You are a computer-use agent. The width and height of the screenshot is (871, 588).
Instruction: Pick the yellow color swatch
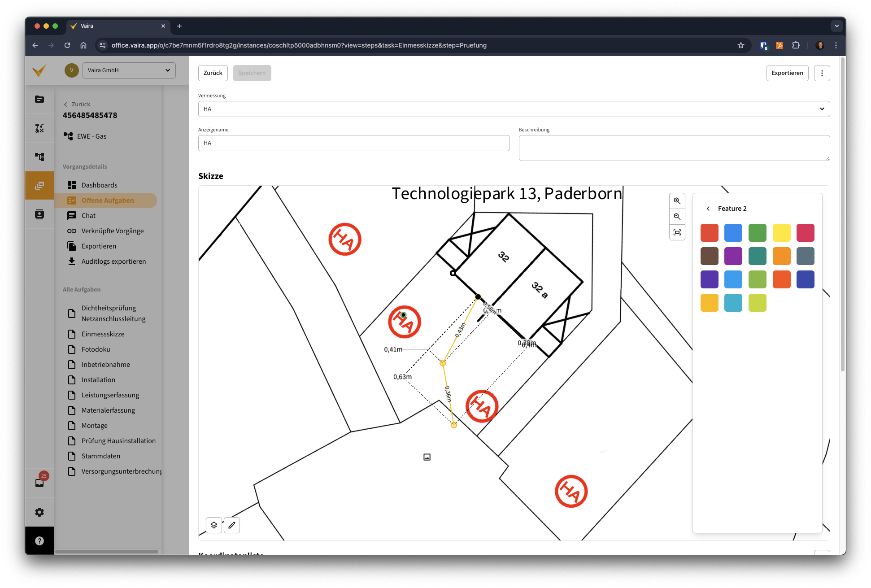[x=781, y=233]
